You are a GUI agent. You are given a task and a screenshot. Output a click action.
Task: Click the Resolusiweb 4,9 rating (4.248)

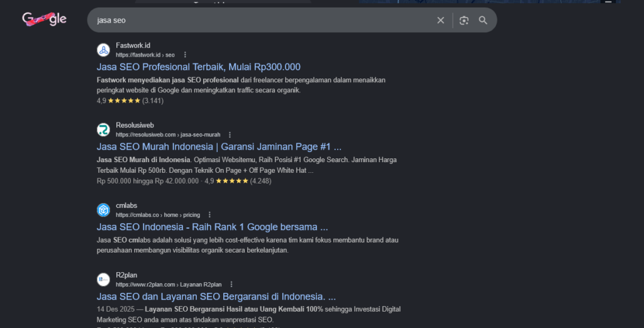coord(238,180)
